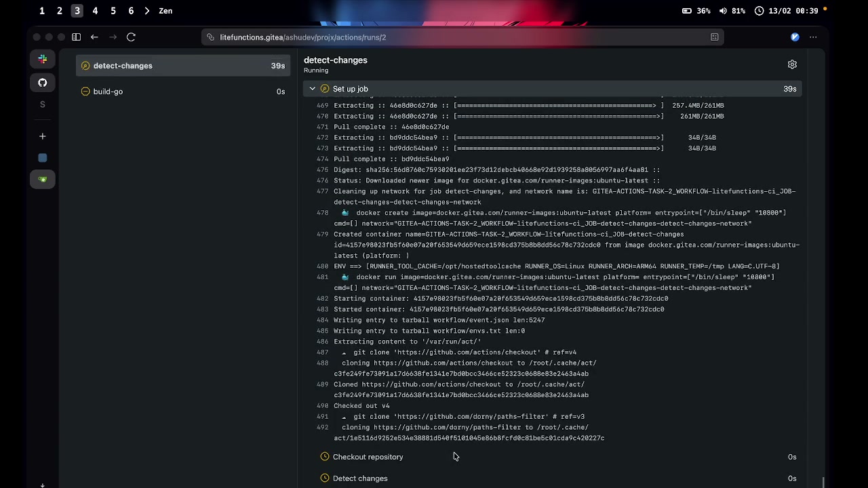Collapse the Set up job step
Image resolution: width=868 pixels, height=488 pixels.
click(553, 89)
